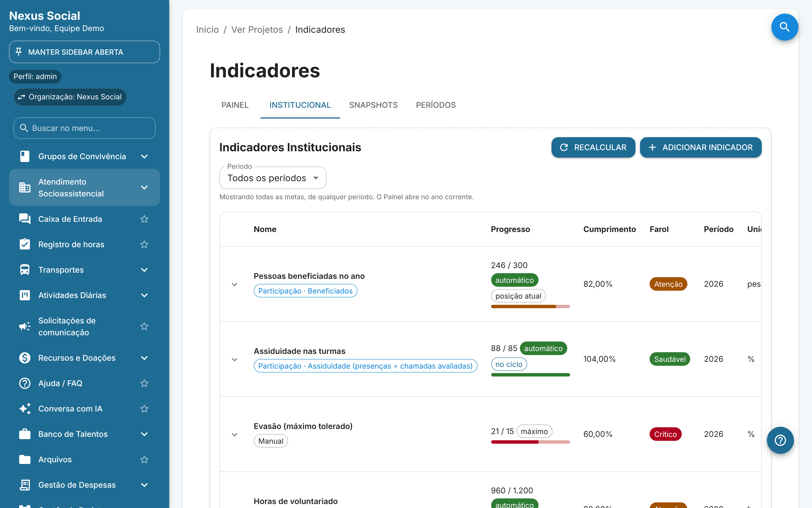Expand the Pessoas beneficiadas no ano row
Image resolution: width=812 pixels, height=508 pixels.
[x=235, y=284]
